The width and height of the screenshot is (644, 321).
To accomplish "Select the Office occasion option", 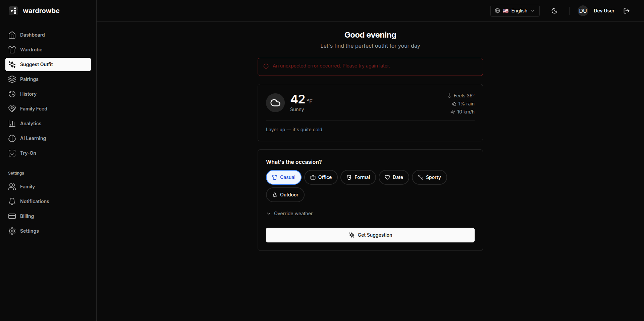I will point(321,177).
